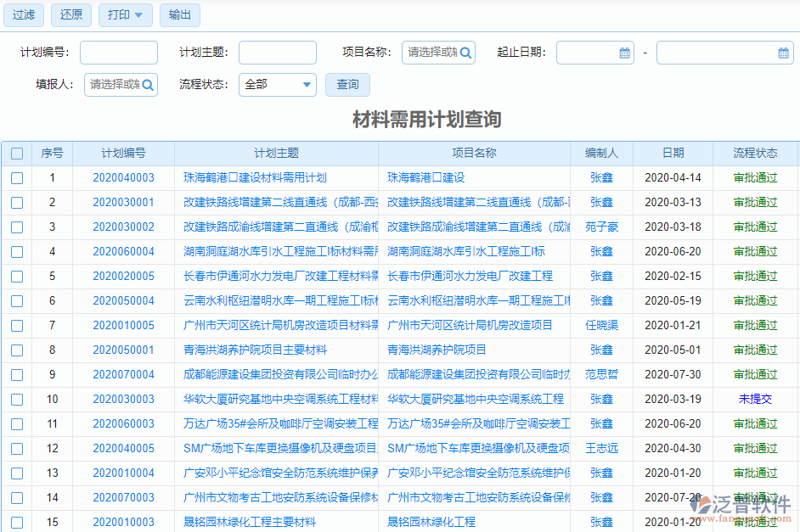
Task: Select the checkbox for 青海洪湖养护院 row
Action: pyautogui.click(x=18, y=350)
